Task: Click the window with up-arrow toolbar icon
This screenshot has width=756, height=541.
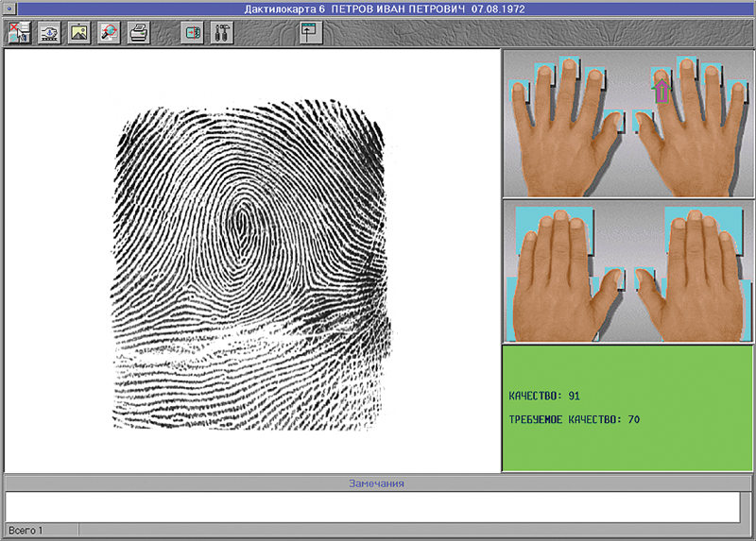Action: click(311, 33)
